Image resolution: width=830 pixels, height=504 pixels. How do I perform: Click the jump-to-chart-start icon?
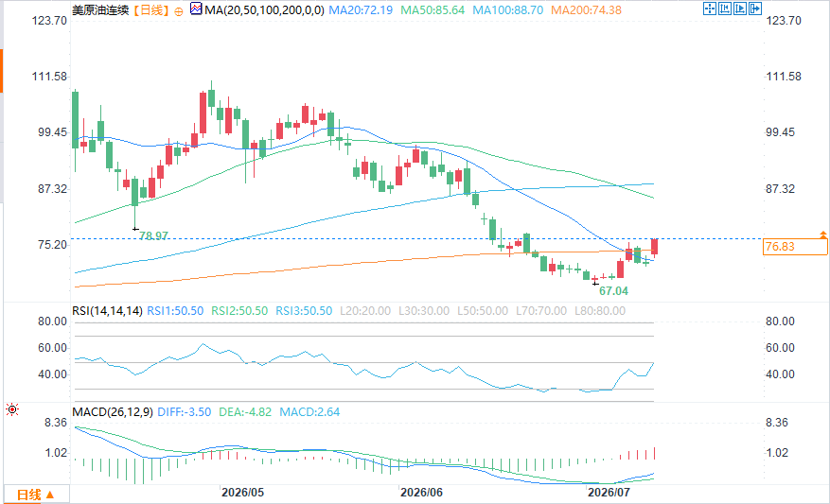point(725,9)
